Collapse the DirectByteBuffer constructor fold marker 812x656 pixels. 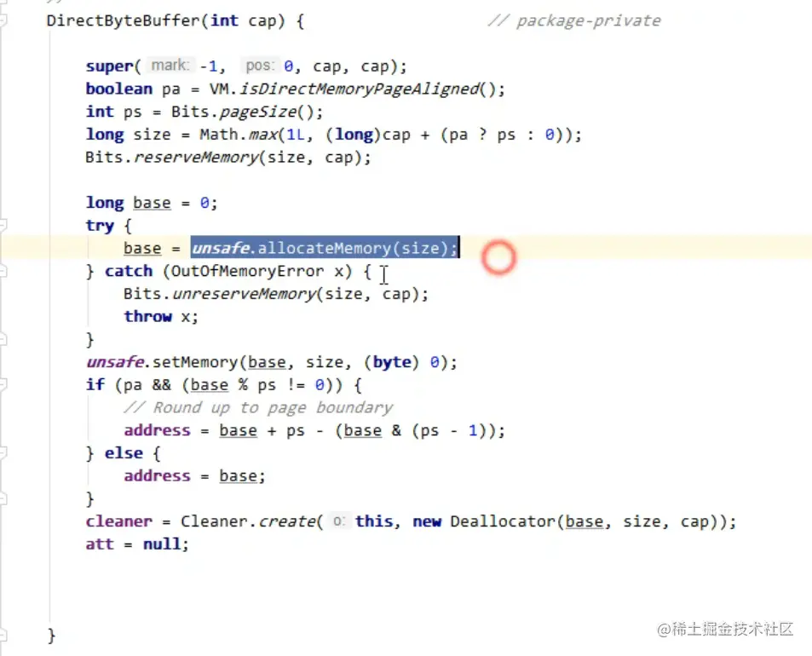pyautogui.click(x=3, y=20)
